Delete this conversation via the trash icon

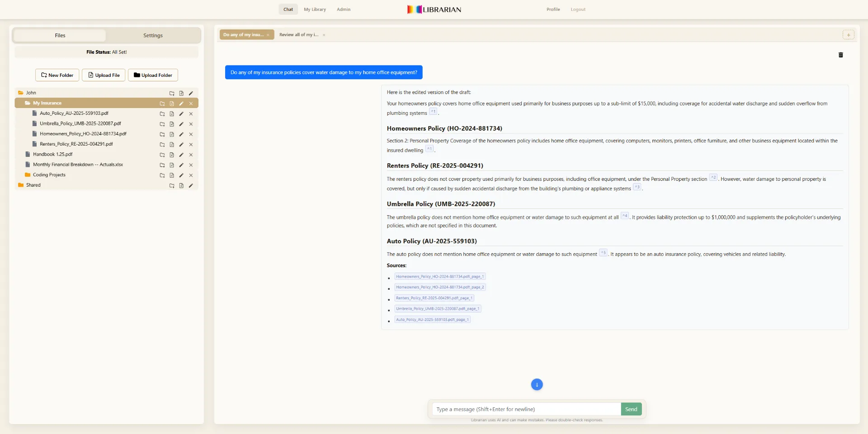[x=840, y=55]
